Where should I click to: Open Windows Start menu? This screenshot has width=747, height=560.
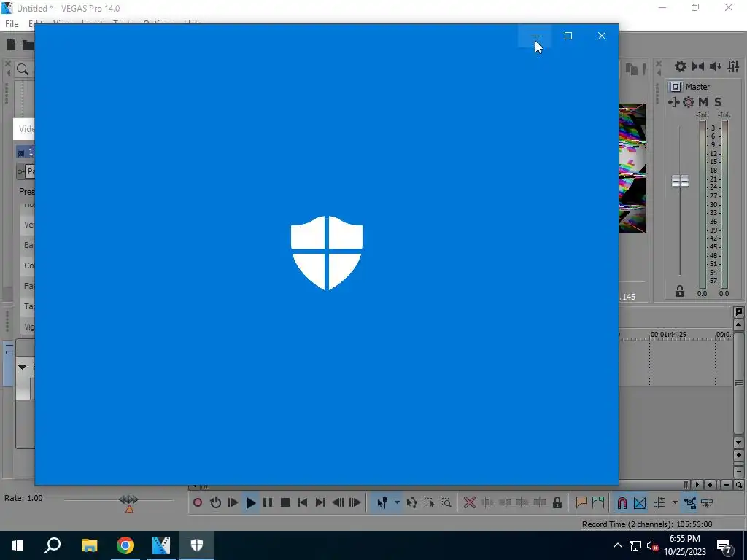pyautogui.click(x=18, y=545)
